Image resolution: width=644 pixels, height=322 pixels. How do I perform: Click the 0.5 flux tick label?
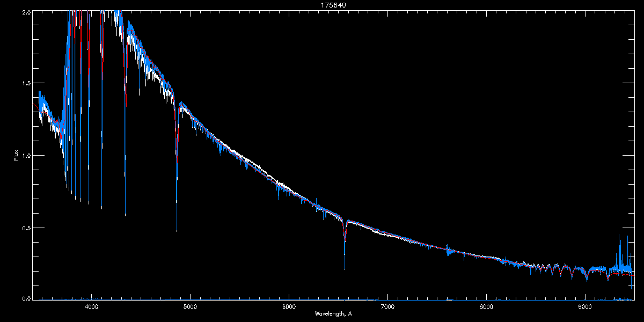(x=26, y=228)
